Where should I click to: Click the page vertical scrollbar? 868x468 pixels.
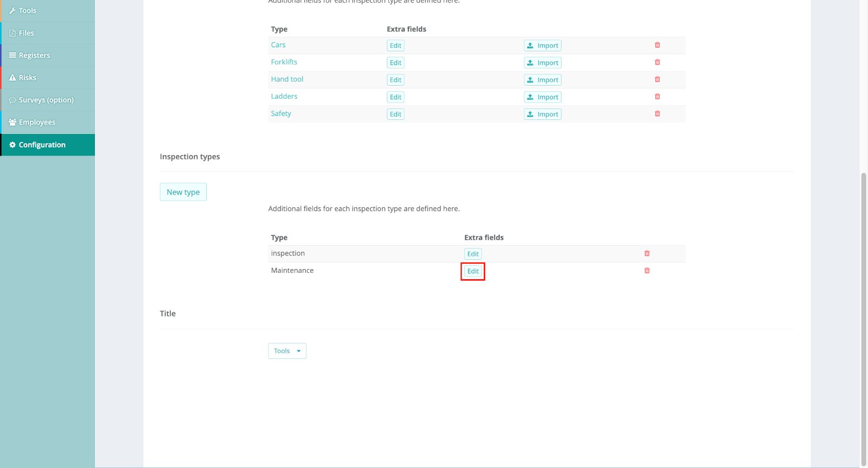(864, 320)
